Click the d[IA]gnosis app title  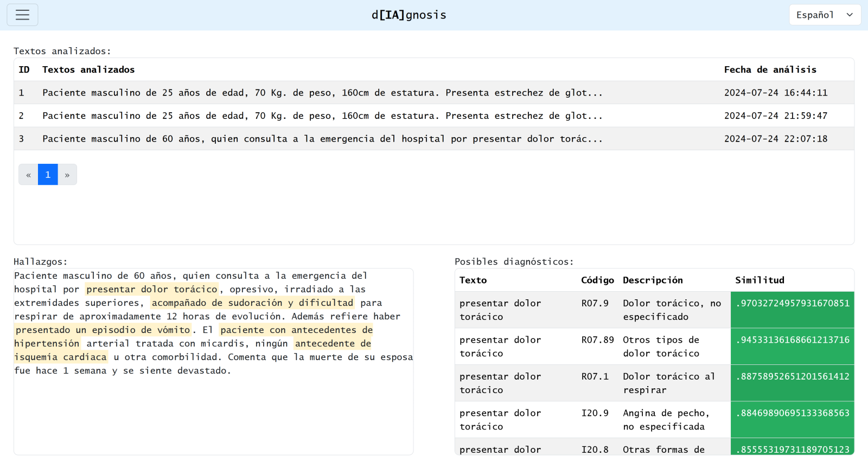pyautogui.click(x=409, y=15)
